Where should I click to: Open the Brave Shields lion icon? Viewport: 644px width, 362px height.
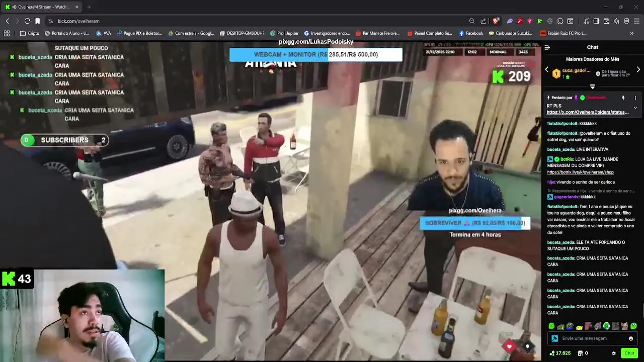pyautogui.click(x=496, y=21)
